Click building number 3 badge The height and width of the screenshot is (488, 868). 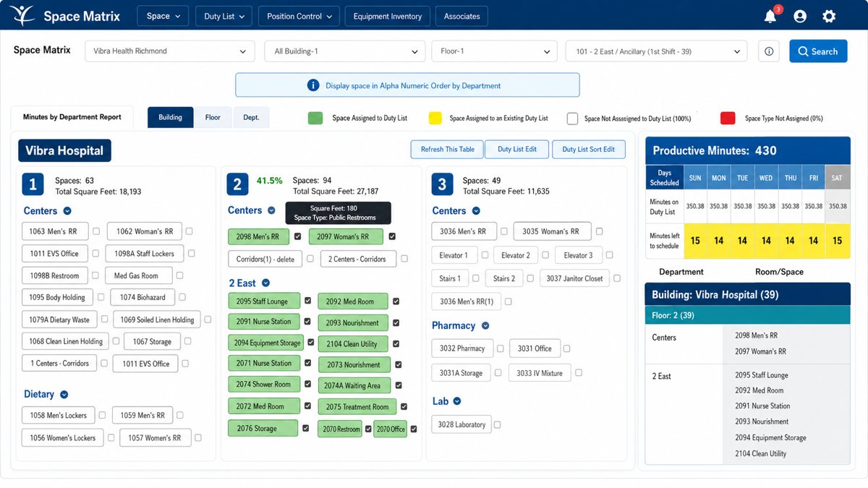pos(442,184)
